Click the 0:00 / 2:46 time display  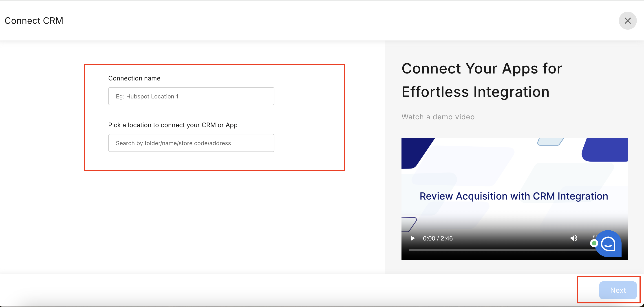click(438, 238)
